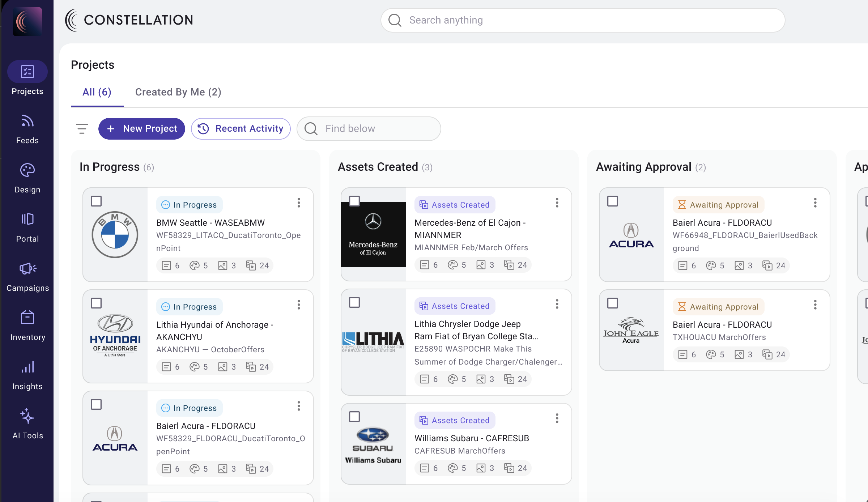The height and width of the screenshot is (502, 868).
Task: Click the New Project button
Action: 142,129
